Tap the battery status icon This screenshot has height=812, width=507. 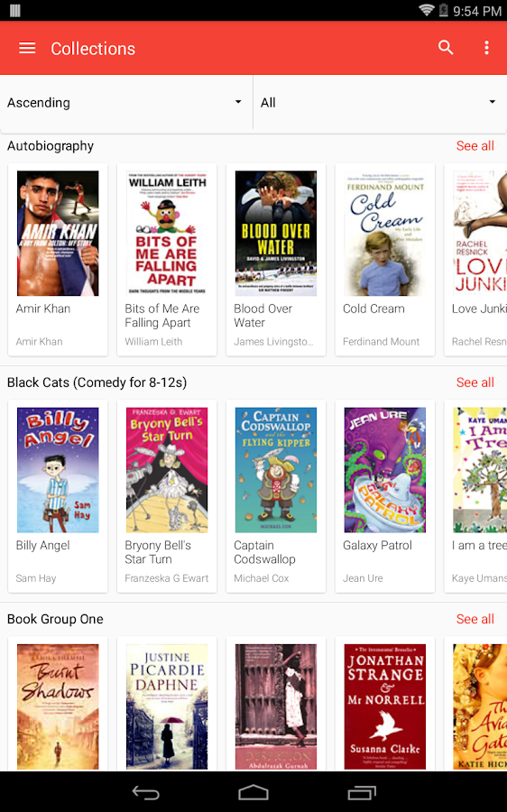coord(443,10)
